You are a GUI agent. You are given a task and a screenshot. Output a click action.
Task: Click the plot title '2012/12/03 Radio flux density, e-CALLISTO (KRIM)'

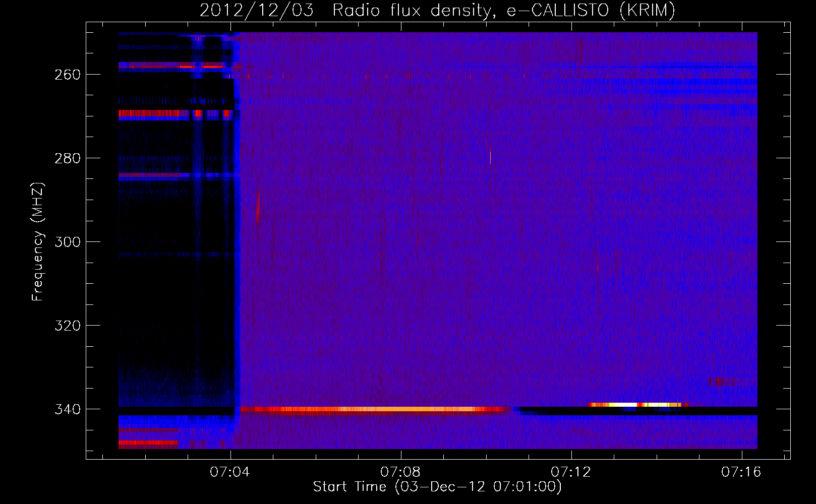[x=437, y=10]
